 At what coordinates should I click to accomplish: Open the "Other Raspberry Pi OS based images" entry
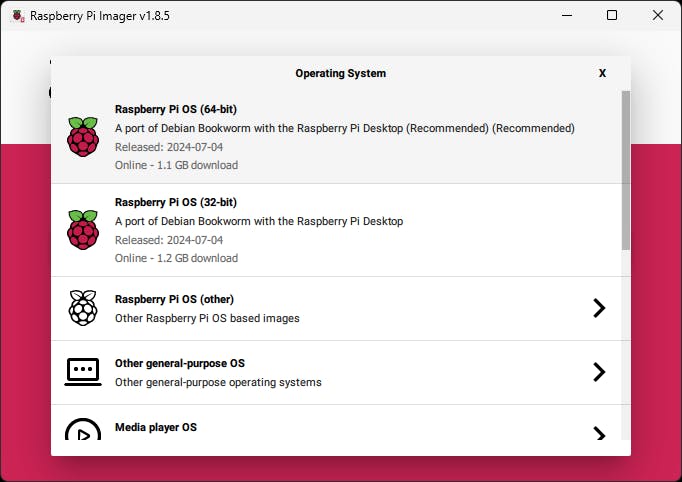coord(207,318)
